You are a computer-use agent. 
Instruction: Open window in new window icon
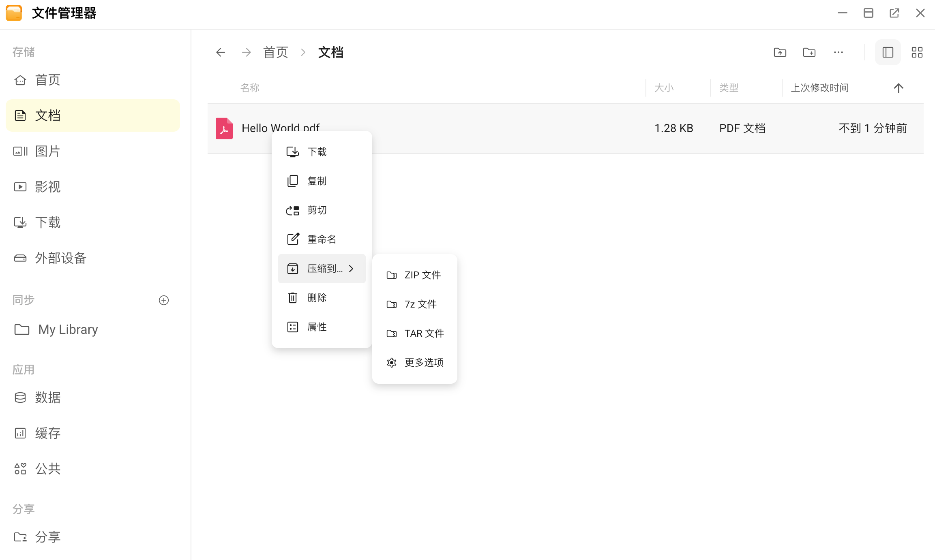click(894, 13)
